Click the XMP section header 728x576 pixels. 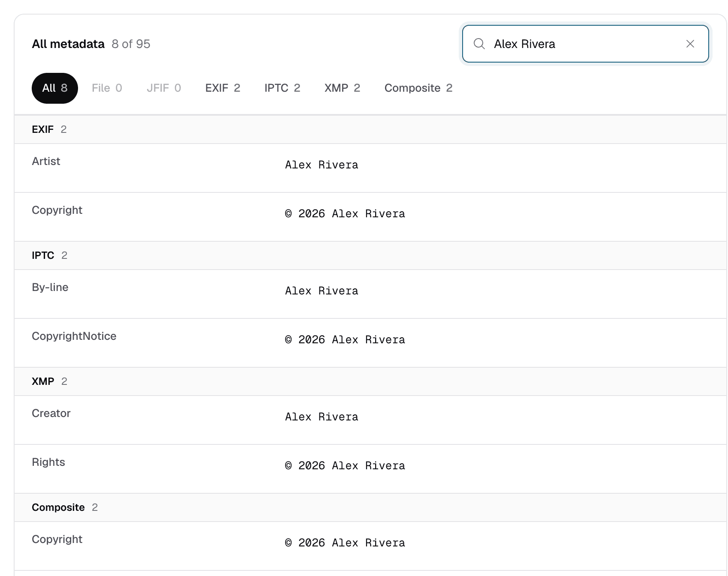pyautogui.click(x=370, y=381)
